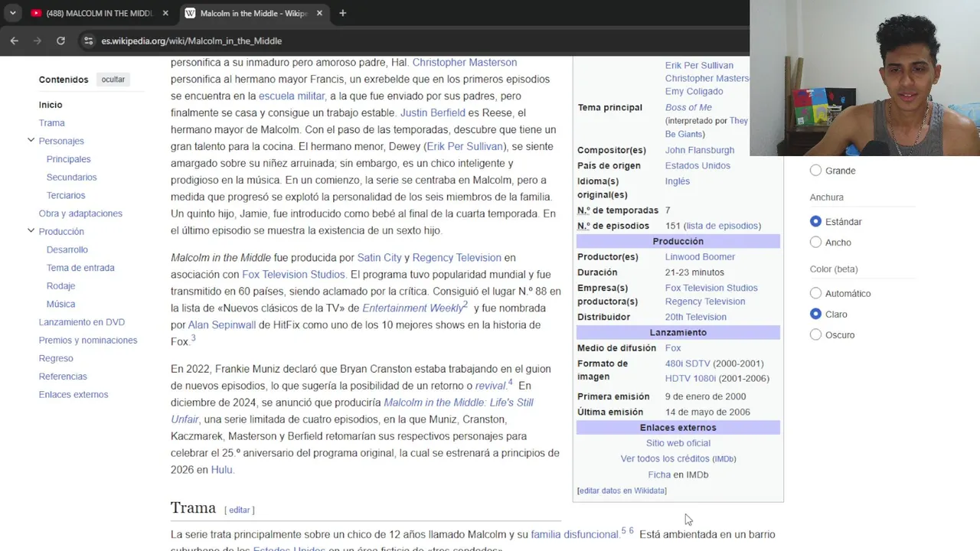The width and height of the screenshot is (980, 551).
Task: Open Principales subsection in contents
Action: 68,159
